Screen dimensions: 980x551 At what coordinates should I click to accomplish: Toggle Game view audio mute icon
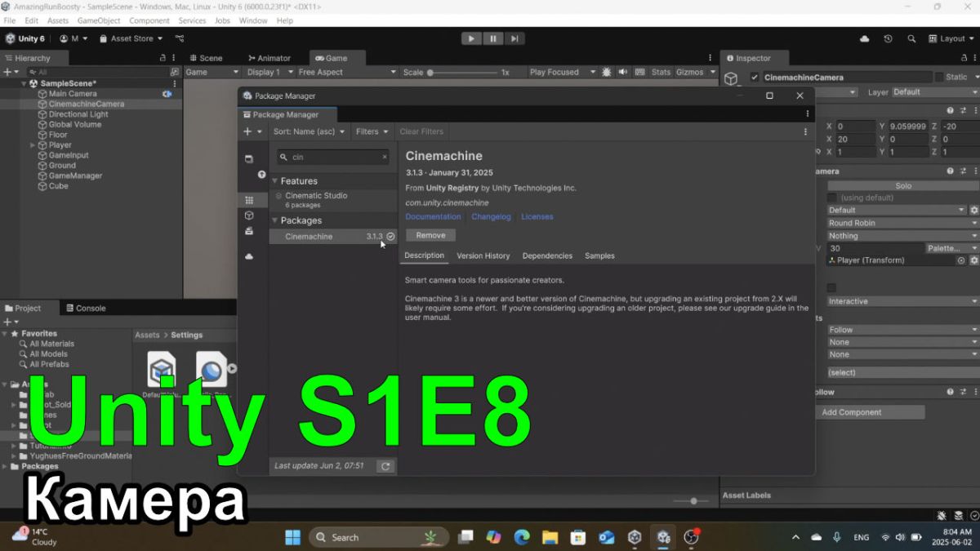pyautogui.click(x=623, y=72)
